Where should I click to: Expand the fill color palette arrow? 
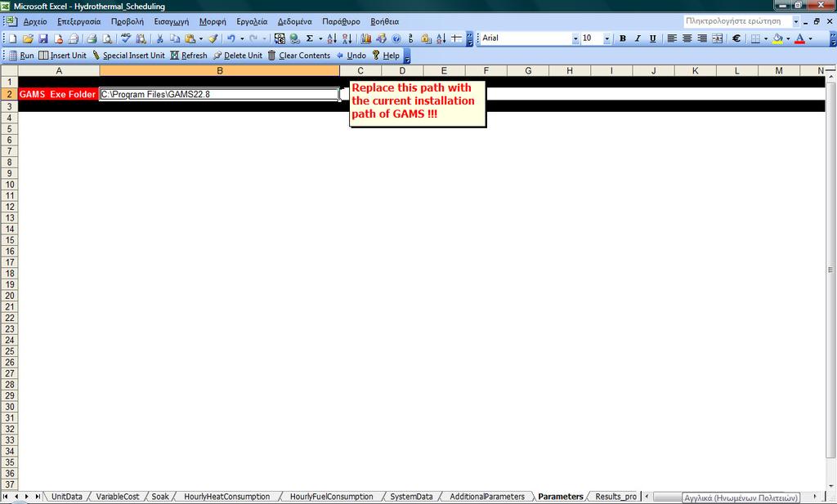(789, 38)
